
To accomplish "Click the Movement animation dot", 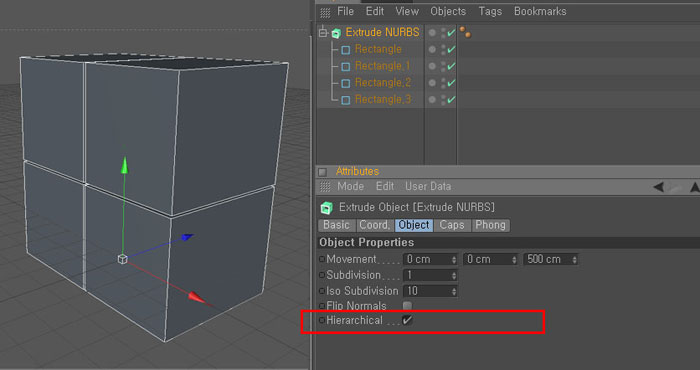I will (x=322, y=259).
